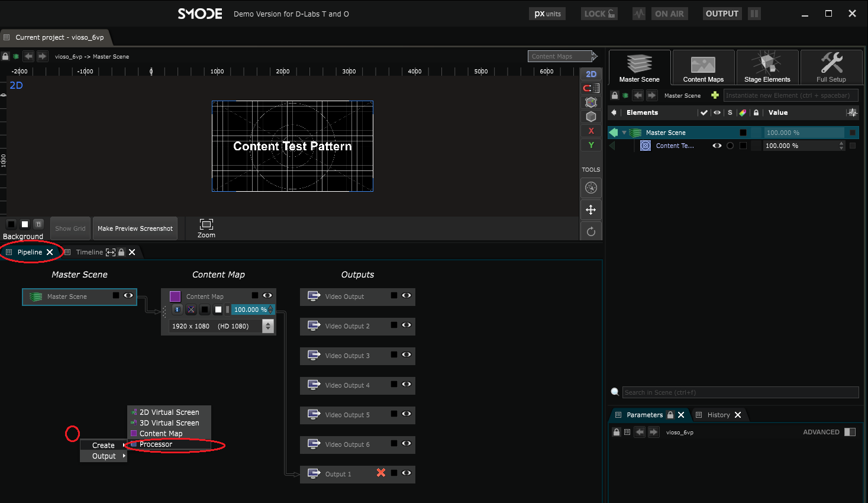Activate the 3D gizmo cube view icon
This screenshot has width=868, height=503.
tap(591, 102)
